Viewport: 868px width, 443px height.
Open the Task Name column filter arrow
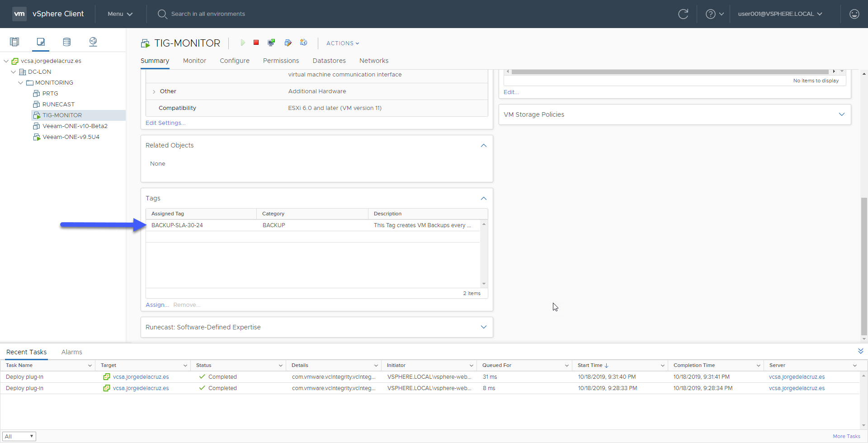(x=90, y=366)
